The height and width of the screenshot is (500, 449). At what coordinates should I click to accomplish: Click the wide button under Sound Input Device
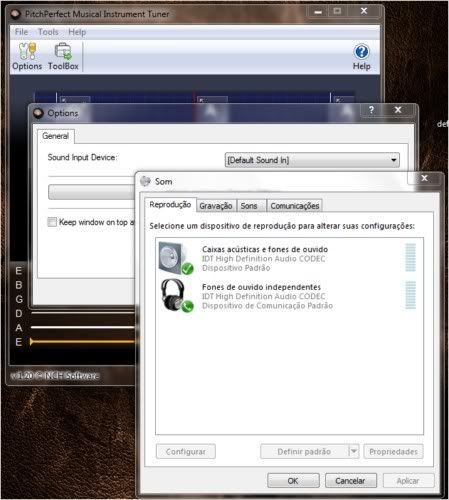tap(91, 192)
